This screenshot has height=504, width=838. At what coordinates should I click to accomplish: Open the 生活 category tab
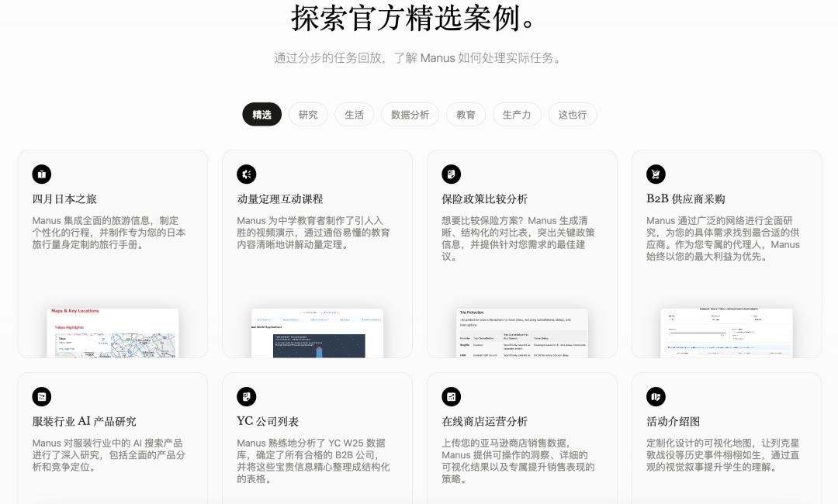(x=354, y=115)
